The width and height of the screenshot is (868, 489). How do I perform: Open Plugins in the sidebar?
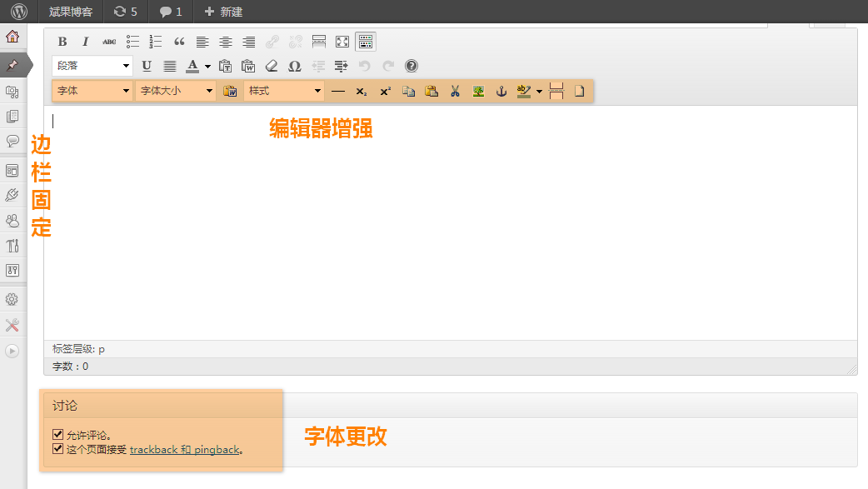(12, 195)
